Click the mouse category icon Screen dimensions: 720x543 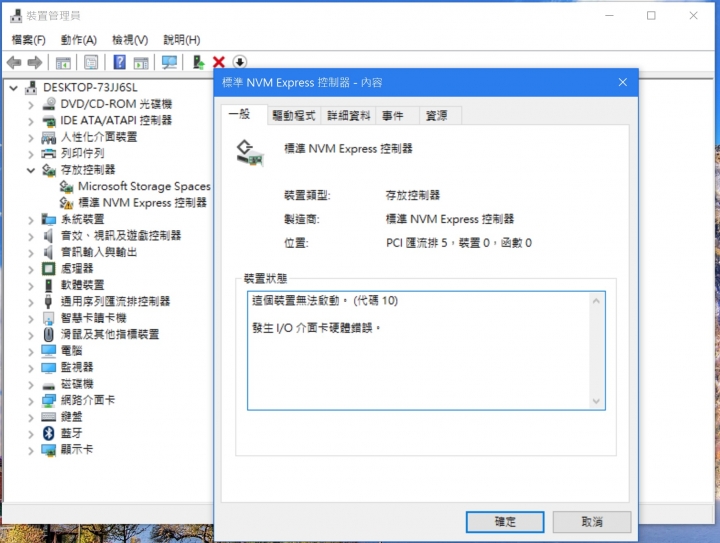pyautogui.click(x=49, y=334)
